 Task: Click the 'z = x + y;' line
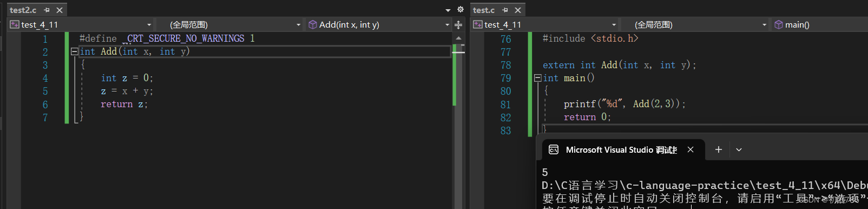coord(127,91)
